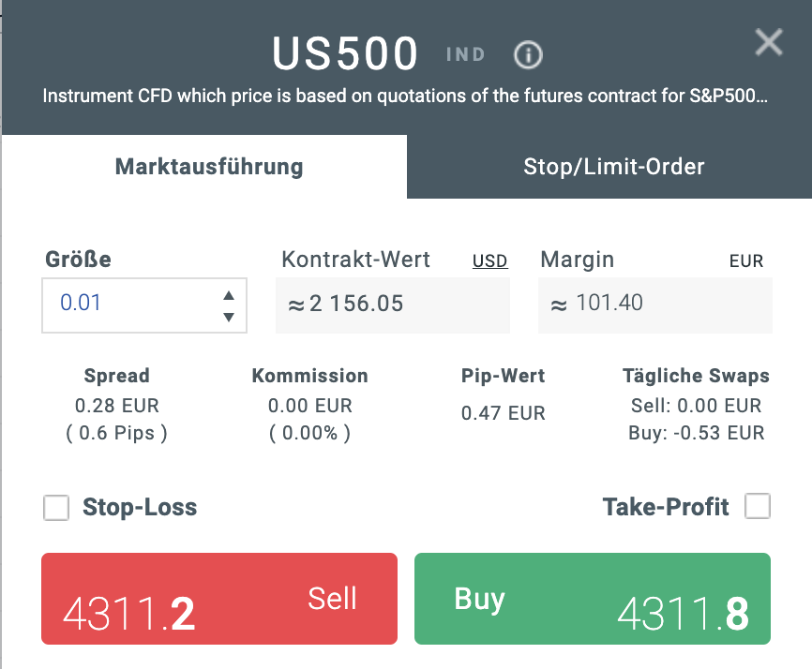Click the Spread value 0.28 EUR

click(117, 406)
